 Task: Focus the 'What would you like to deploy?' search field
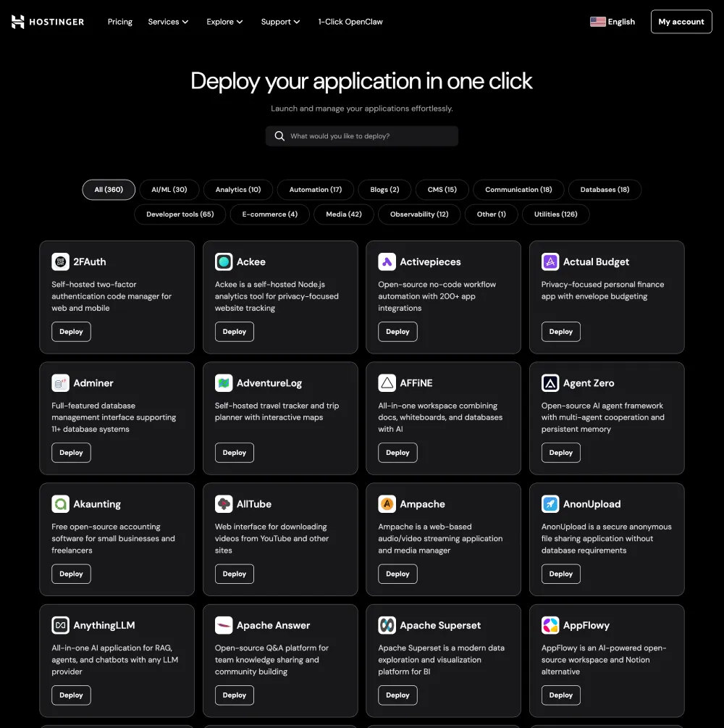click(x=362, y=136)
